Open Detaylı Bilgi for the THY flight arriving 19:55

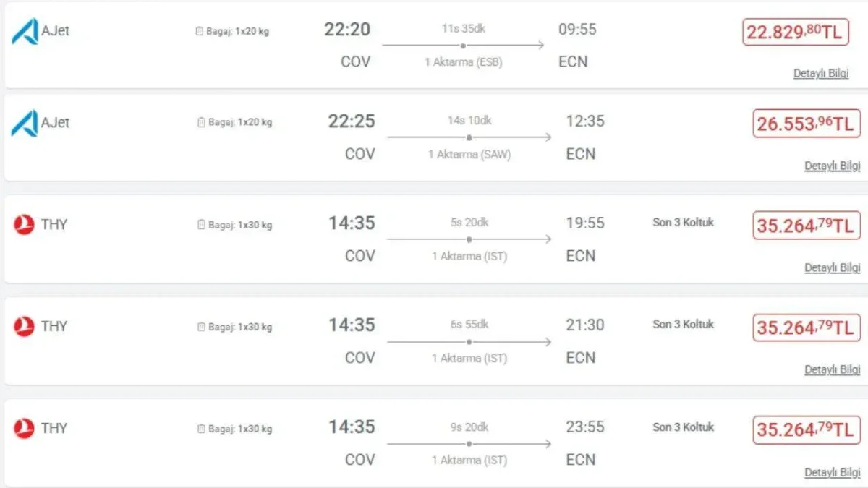(833, 267)
